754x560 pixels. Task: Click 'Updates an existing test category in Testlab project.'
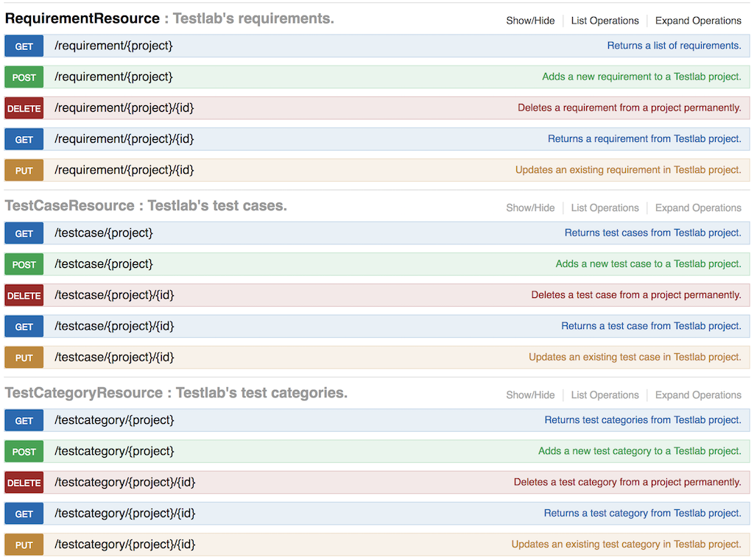[x=626, y=544]
